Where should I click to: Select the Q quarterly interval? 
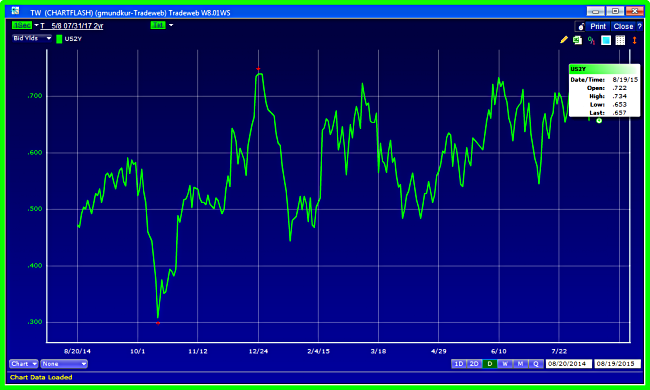click(x=536, y=364)
